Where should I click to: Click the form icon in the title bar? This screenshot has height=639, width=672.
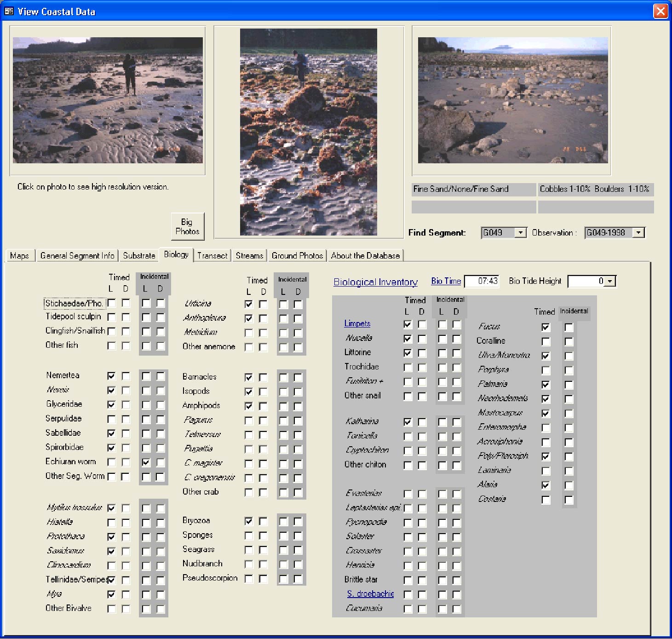8,11
